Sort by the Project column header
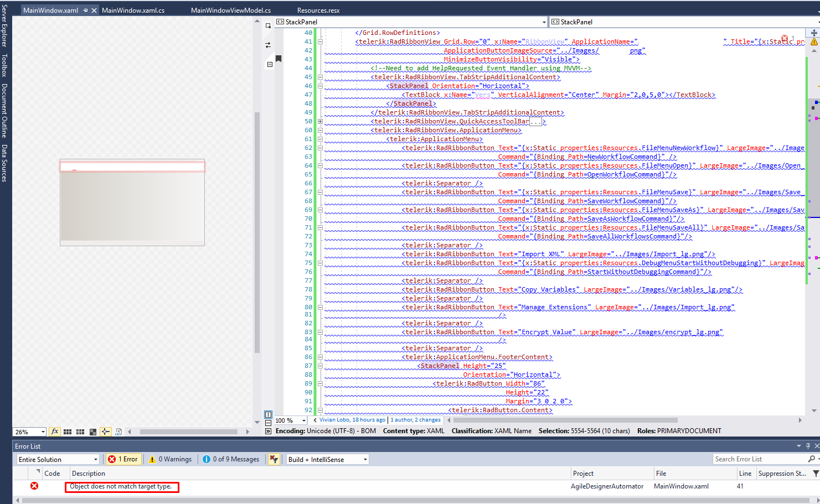The height and width of the screenshot is (504, 820). [612, 474]
